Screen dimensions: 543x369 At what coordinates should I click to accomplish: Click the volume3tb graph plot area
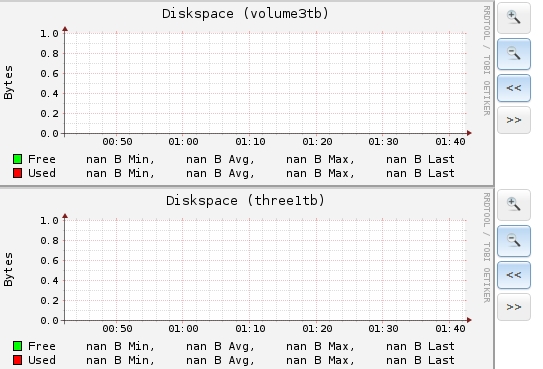point(266,83)
